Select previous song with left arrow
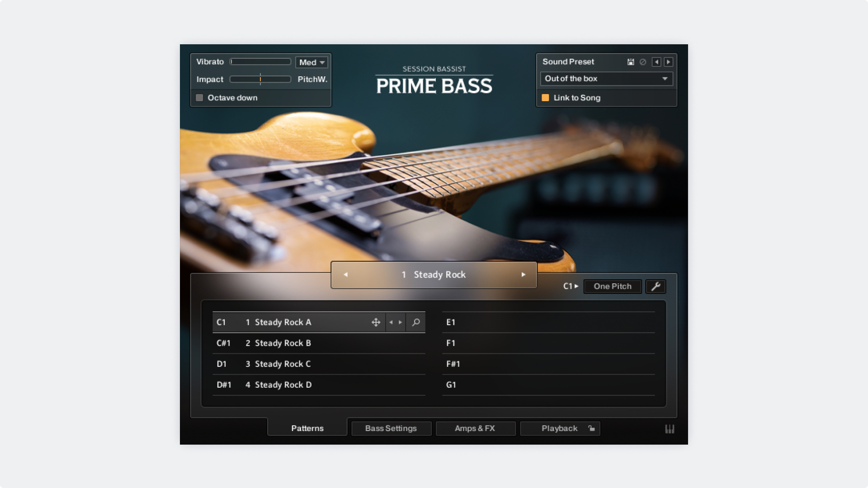Image resolution: width=868 pixels, height=488 pixels. coord(345,275)
